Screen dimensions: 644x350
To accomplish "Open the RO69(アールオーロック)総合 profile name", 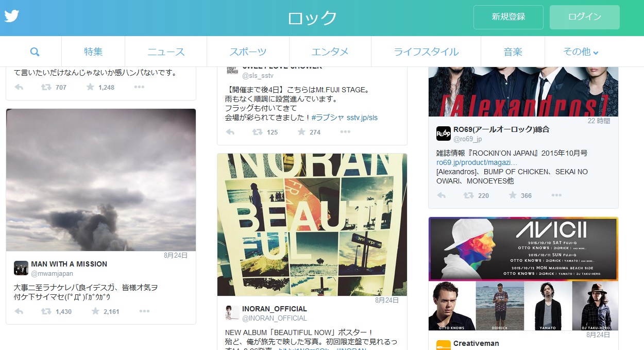I will pyautogui.click(x=501, y=129).
